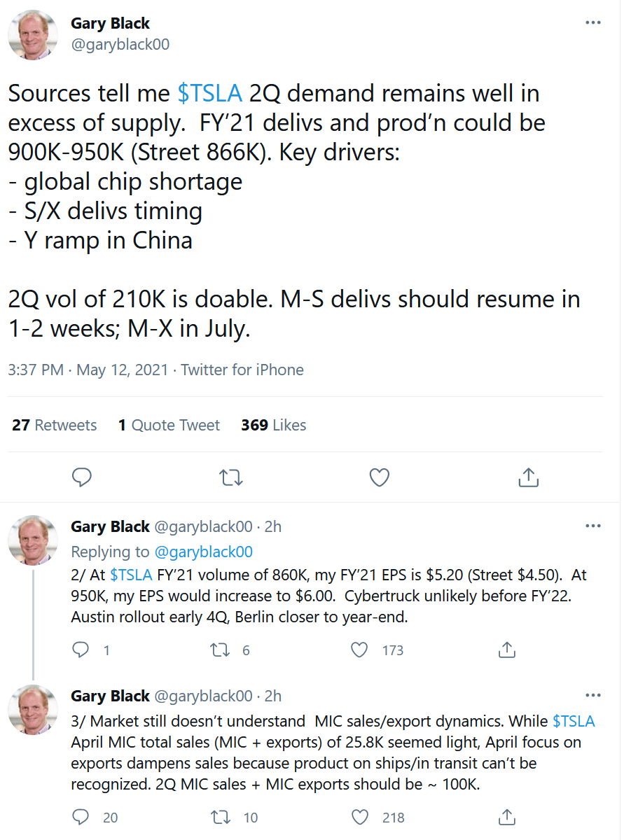Open more options on main tweet
Screen dimensions: 631x840
[592, 22]
